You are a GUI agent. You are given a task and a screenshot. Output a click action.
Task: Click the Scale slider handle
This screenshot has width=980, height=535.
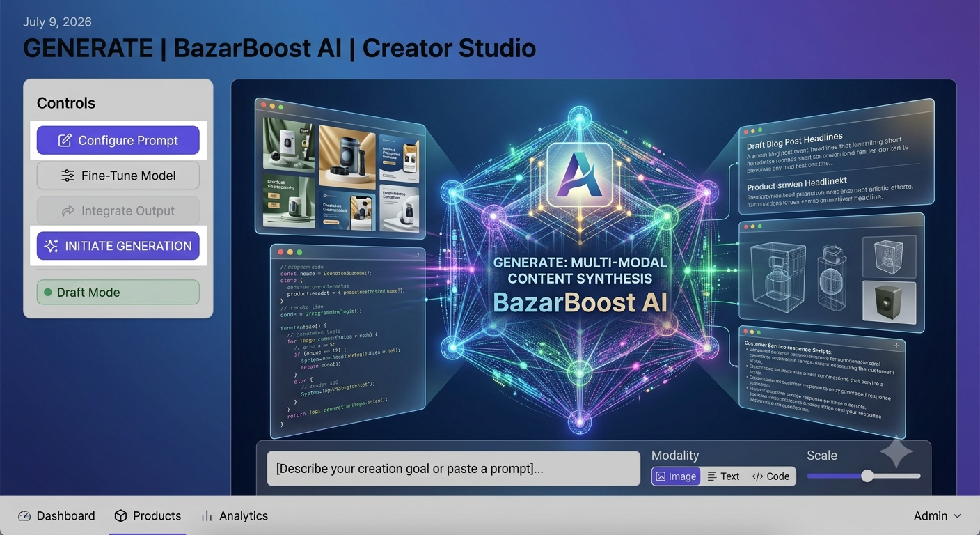point(867,476)
